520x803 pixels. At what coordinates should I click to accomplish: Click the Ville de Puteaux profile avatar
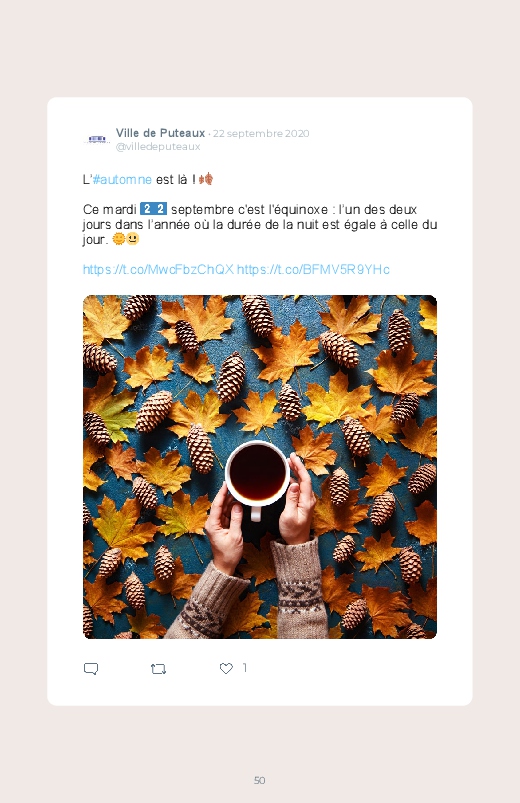[97, 139]
